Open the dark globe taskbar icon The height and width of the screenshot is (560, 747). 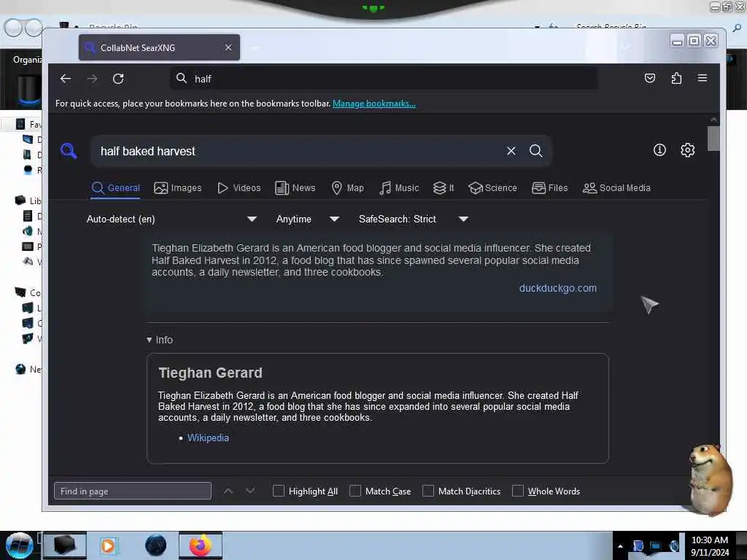pyautogui.click(x=156, y=545)
